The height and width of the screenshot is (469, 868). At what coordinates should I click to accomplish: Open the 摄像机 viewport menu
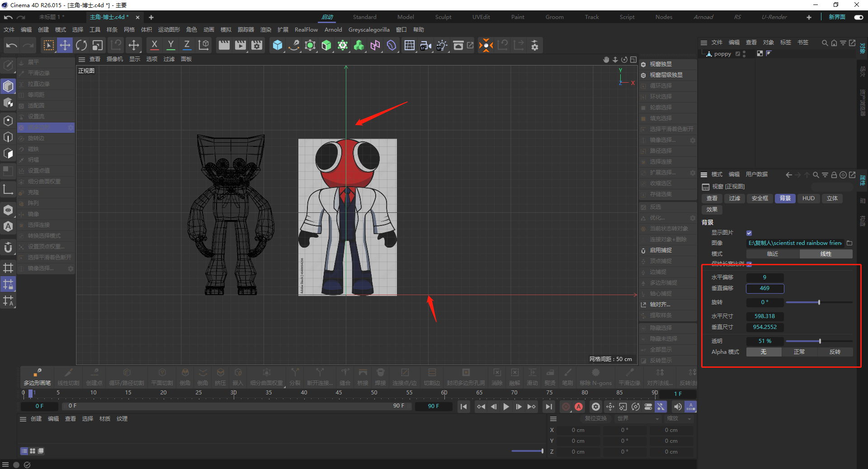[115, 59]
